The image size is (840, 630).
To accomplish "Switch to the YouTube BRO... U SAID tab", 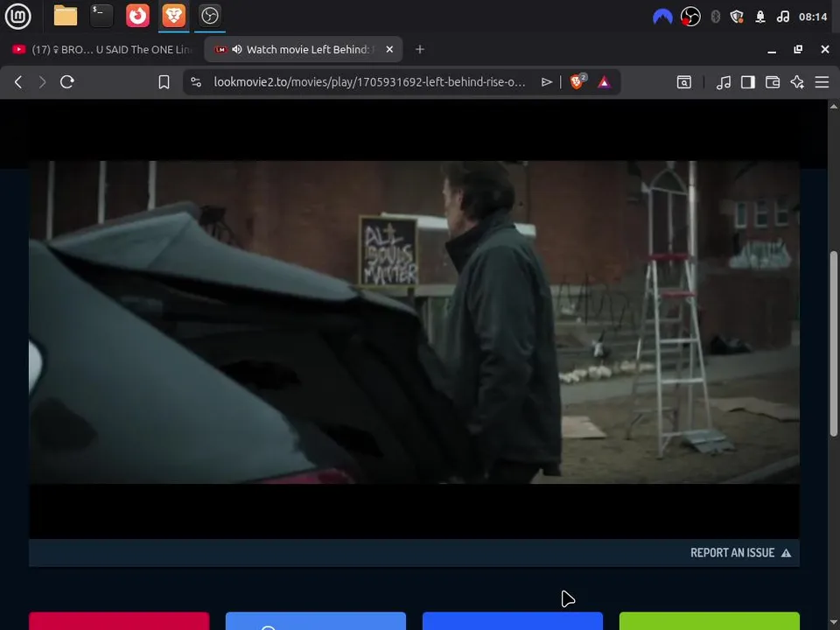I will 101,49.
